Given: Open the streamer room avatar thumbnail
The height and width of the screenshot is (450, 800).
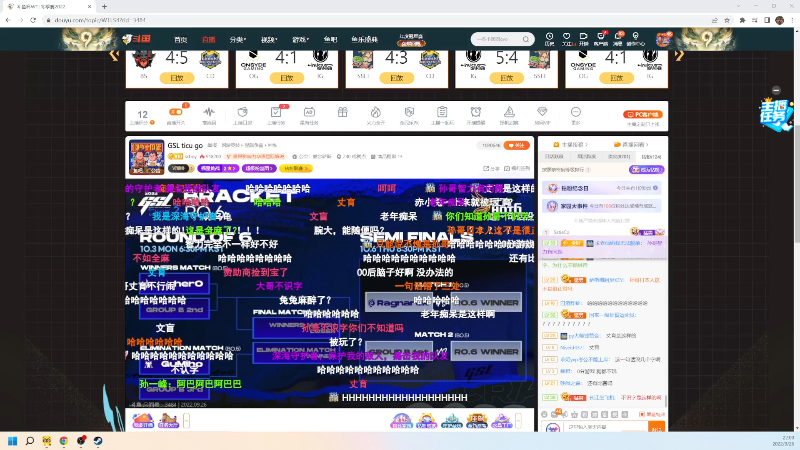Looking at the screenshot, I should pos(146,157).
